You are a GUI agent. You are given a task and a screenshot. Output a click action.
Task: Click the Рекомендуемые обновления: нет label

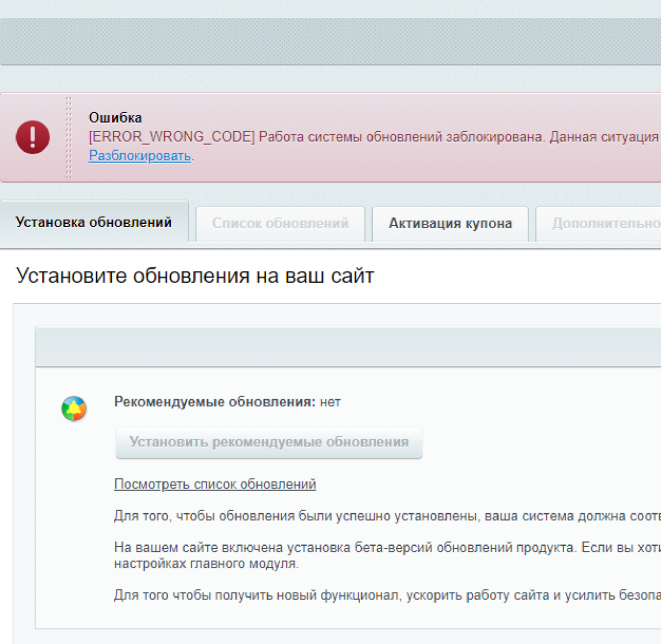(x=228, y=402)
